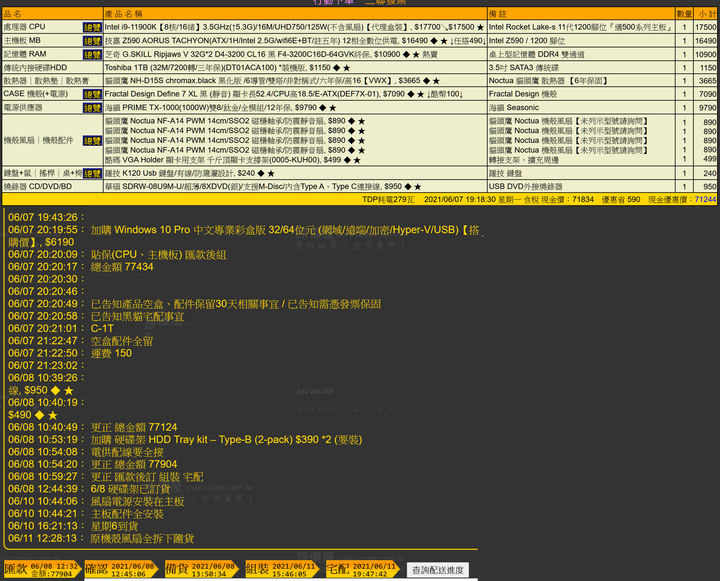Image resolution: width=720 pixels, height=581 pixels.
Task: Click the 記憶體 RAM category label
Action: 25,54
